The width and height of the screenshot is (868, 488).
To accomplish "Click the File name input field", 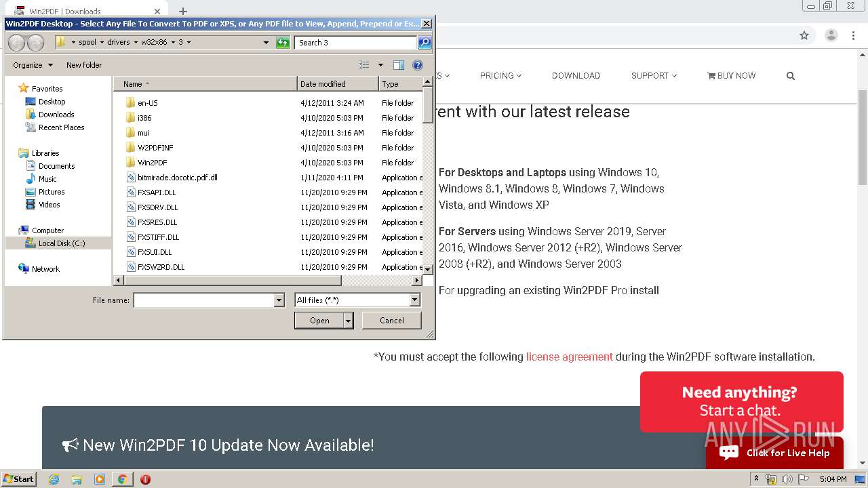I will (x=203, y=300).
